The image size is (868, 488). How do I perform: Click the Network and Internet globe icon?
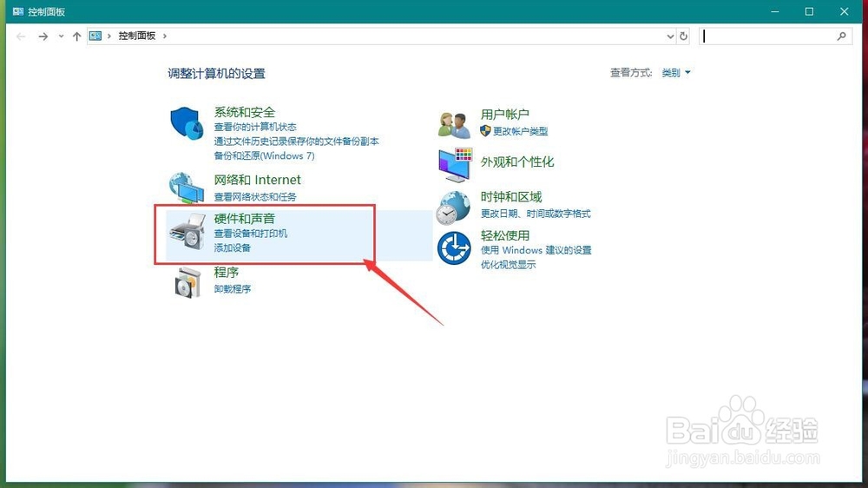click(x=187, y=188)
